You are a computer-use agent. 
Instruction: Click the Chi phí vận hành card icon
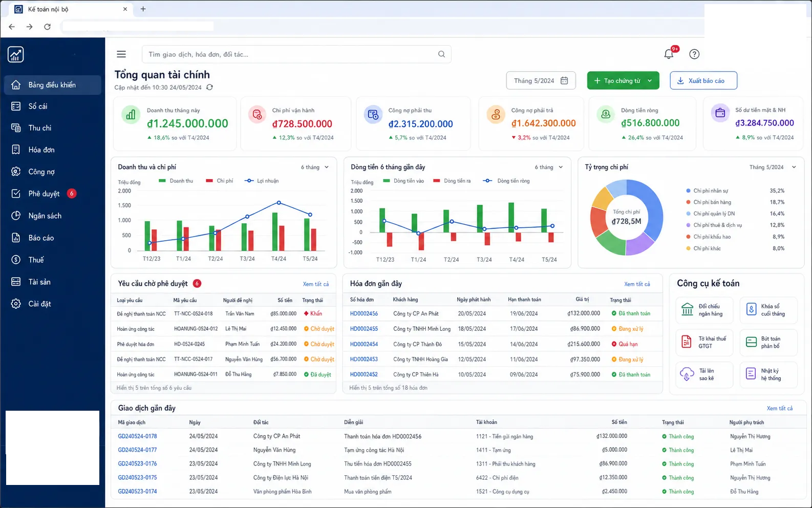tap(257, 114)
